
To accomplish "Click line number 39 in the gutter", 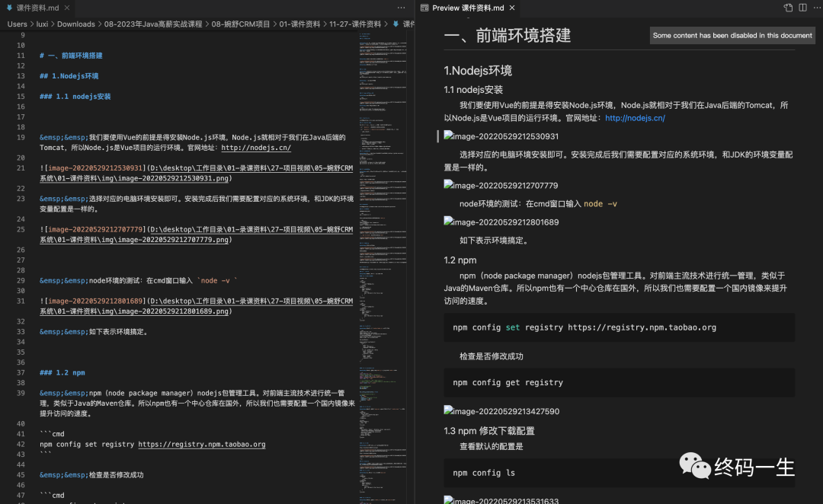I will pos(21,394).
